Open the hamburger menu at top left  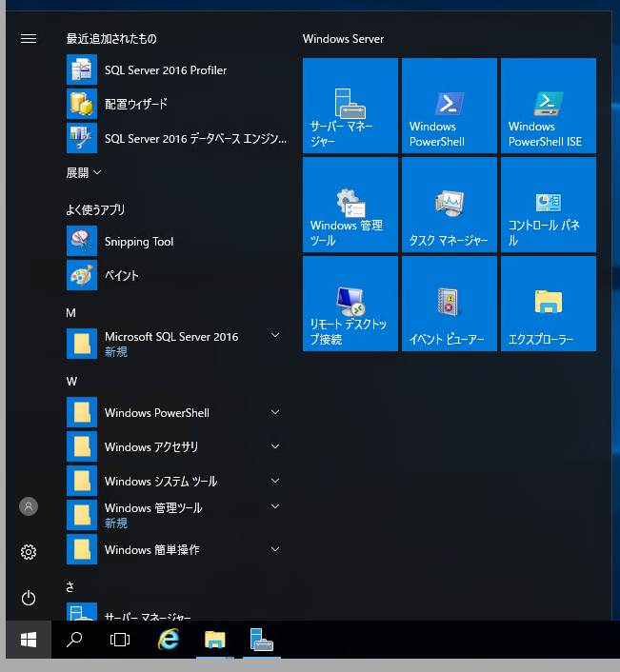pos(29,39)
